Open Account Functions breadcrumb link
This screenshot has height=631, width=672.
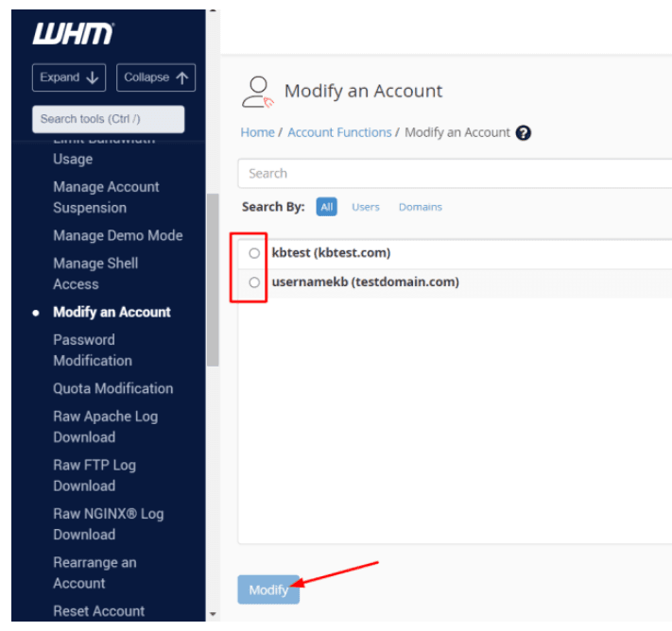click(x=339, y=132)
